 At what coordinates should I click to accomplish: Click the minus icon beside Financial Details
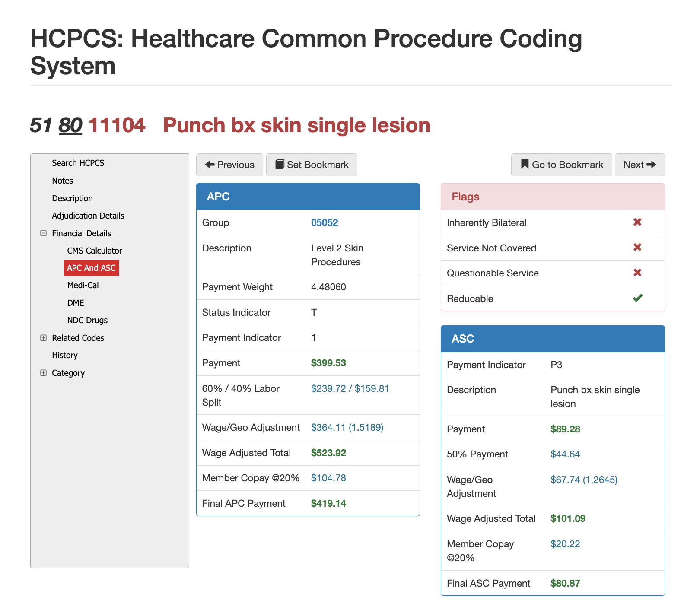[x=43, y=233]
